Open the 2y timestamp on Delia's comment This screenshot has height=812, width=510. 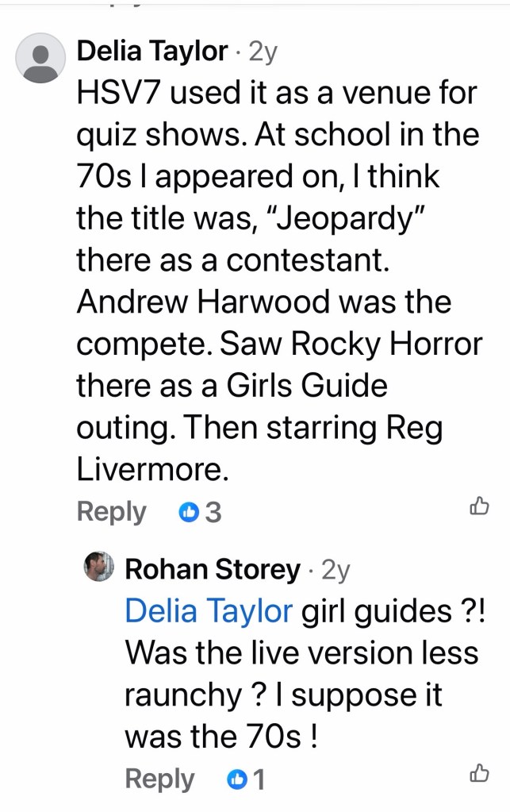262,52
